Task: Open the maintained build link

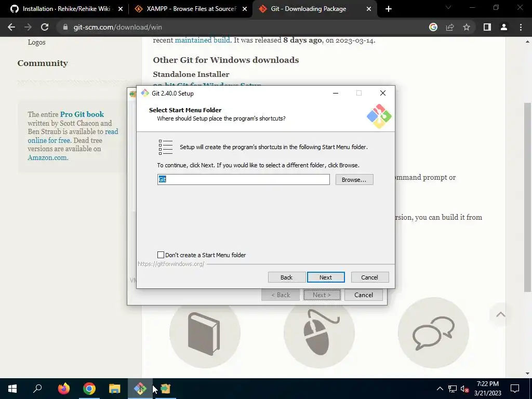Action: [202, 40]
